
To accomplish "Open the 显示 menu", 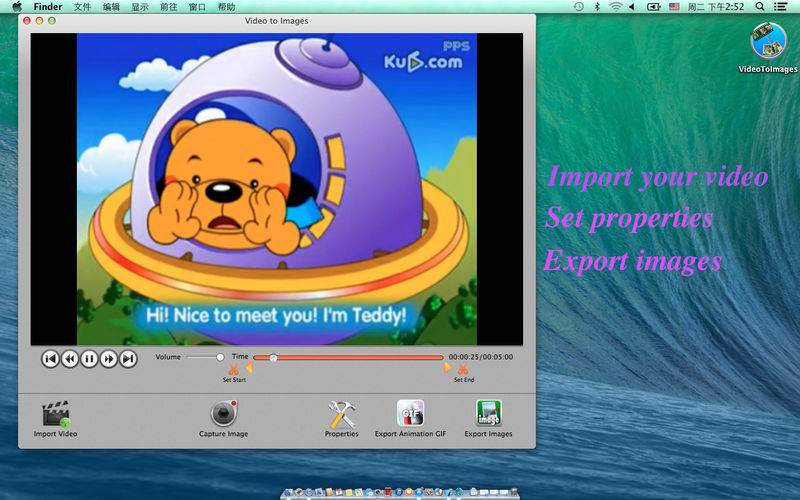I will [140, 7].
